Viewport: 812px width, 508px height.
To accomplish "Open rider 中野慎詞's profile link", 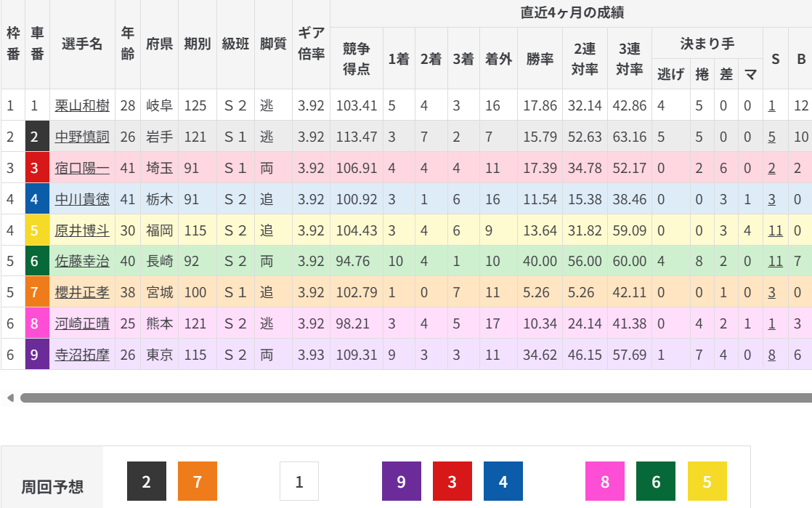I will [82, 137].
